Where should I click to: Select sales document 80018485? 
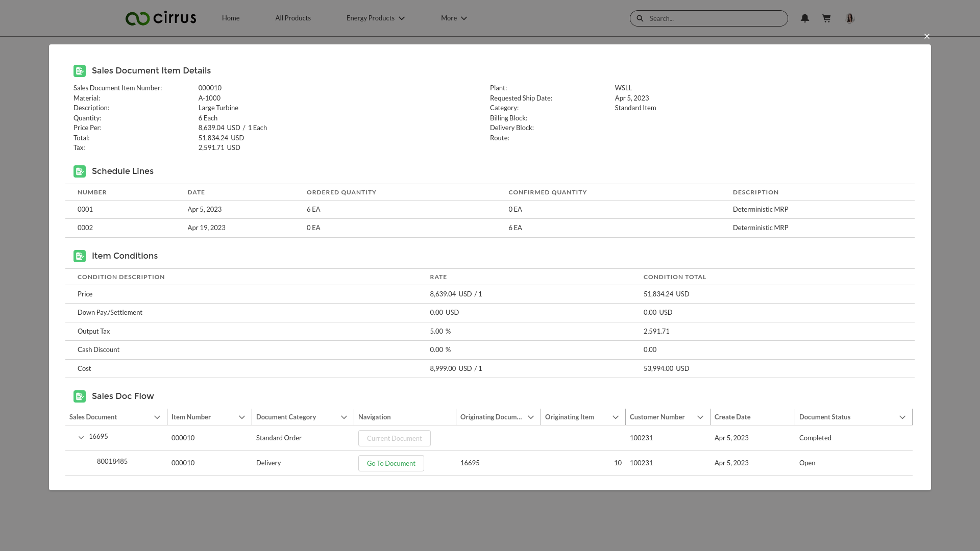[112, 461]
